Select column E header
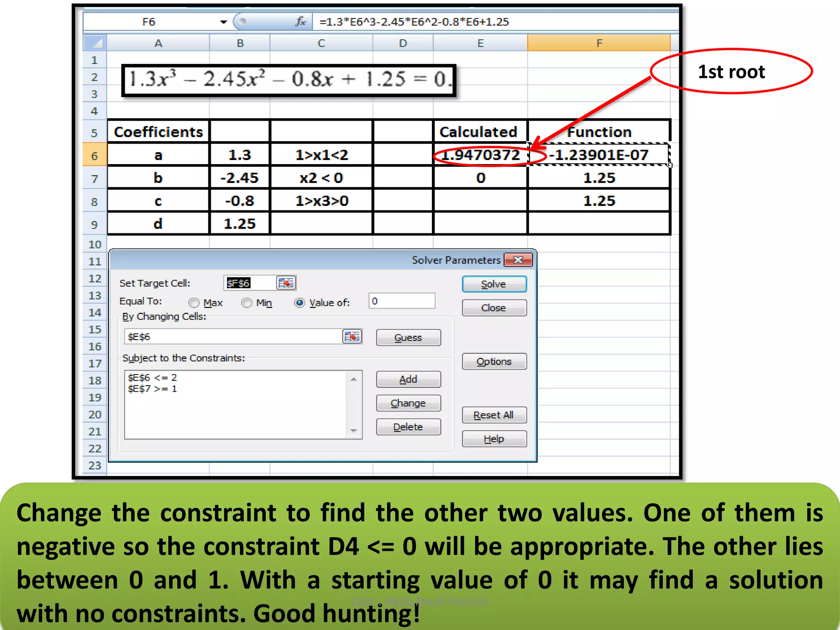The image size is (840, 630). [x=480, y=43]
